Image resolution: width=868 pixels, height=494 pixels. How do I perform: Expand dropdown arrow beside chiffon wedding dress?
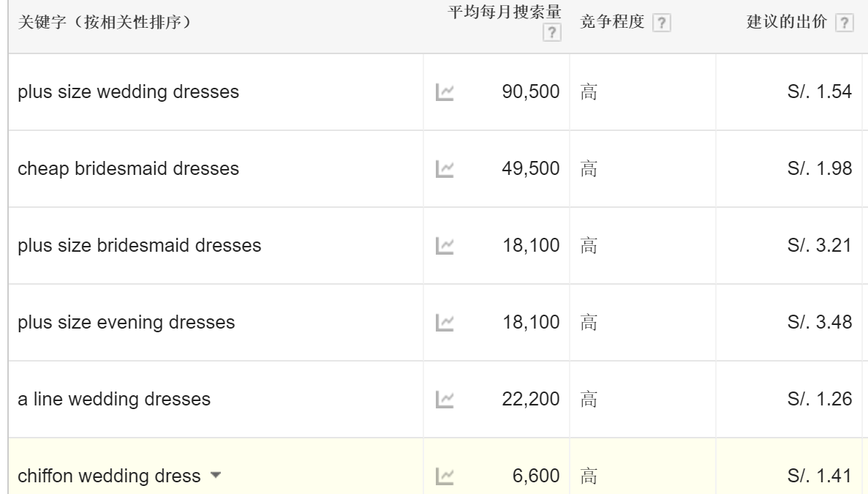(216, 475)
